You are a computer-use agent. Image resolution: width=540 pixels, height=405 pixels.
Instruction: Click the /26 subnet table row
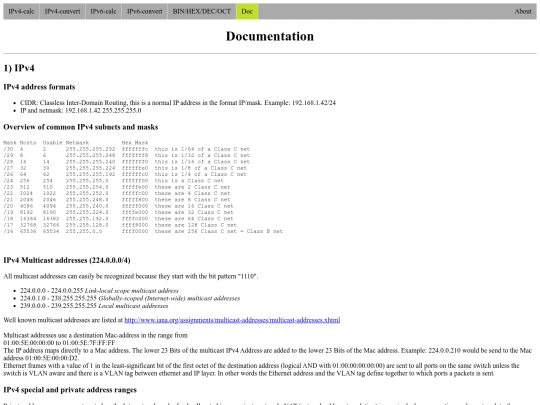coord(125,174)
